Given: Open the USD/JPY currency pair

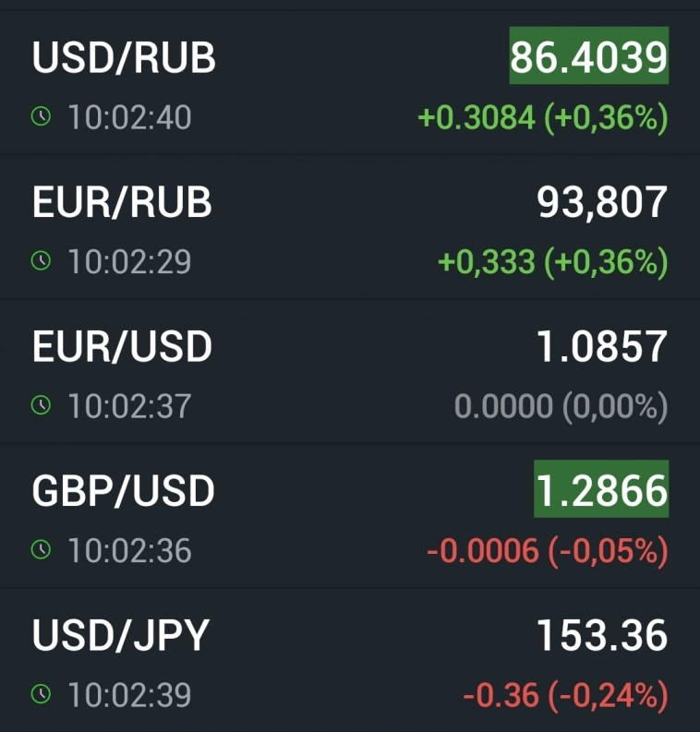Looking at the screenshot, I should 121,635.
